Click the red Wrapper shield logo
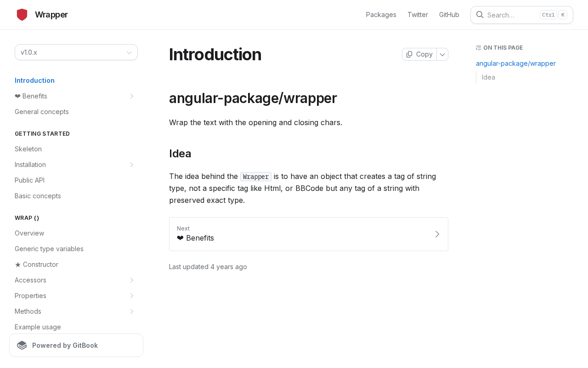This screenshot has height=368, width=588. click(x=22, y=15)
